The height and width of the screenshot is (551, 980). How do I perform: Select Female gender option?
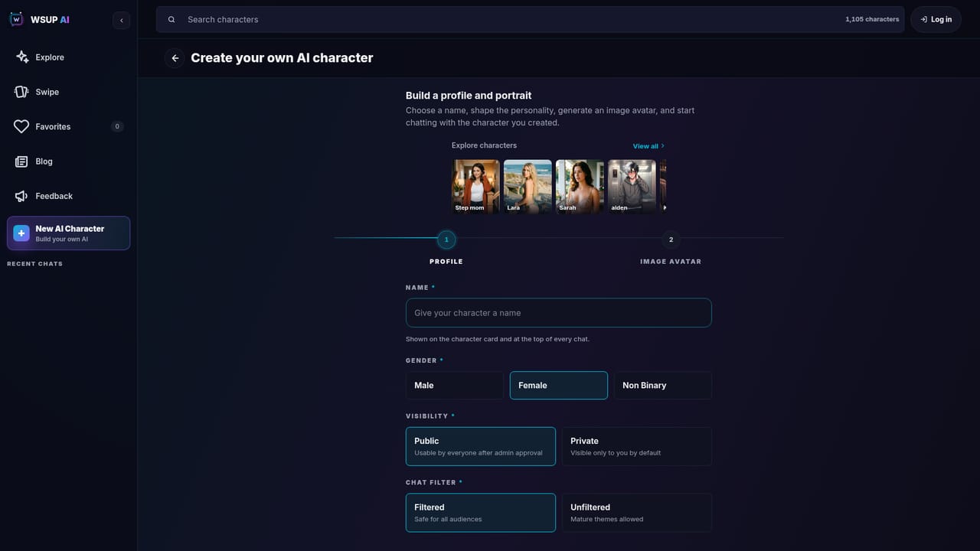tap(559, 386)
